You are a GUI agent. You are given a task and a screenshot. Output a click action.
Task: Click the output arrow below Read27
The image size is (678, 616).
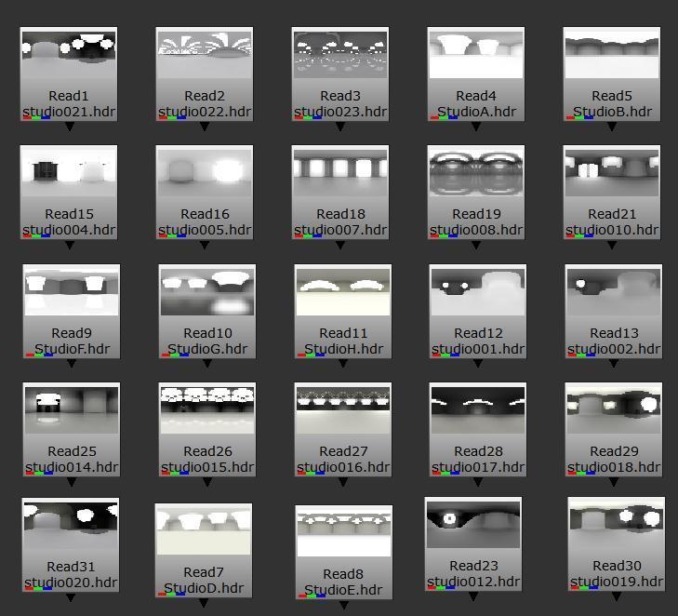343,481
